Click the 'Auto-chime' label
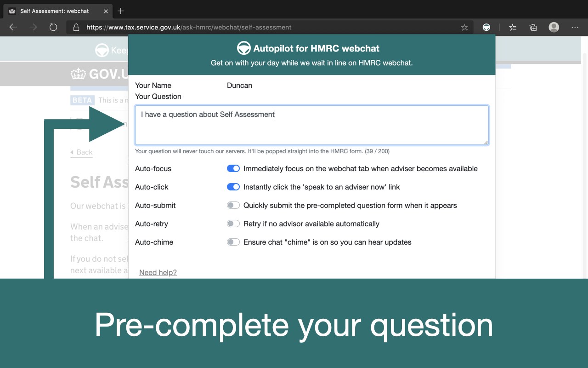The image size is (588, 368). click(154, 242)
